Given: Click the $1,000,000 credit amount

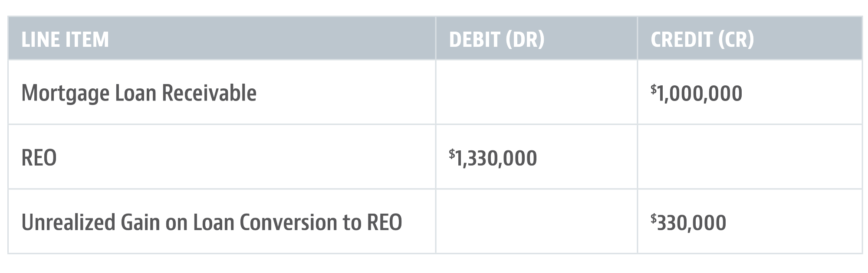Looking at the screenshot, I should pyautogui.click(x=697, y=93).
